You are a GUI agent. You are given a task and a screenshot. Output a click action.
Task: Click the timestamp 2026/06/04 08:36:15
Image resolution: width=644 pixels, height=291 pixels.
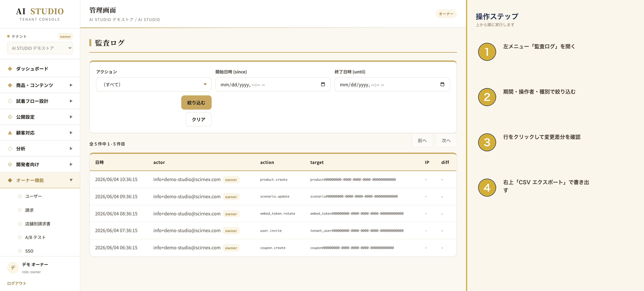(x=116, y=214)
